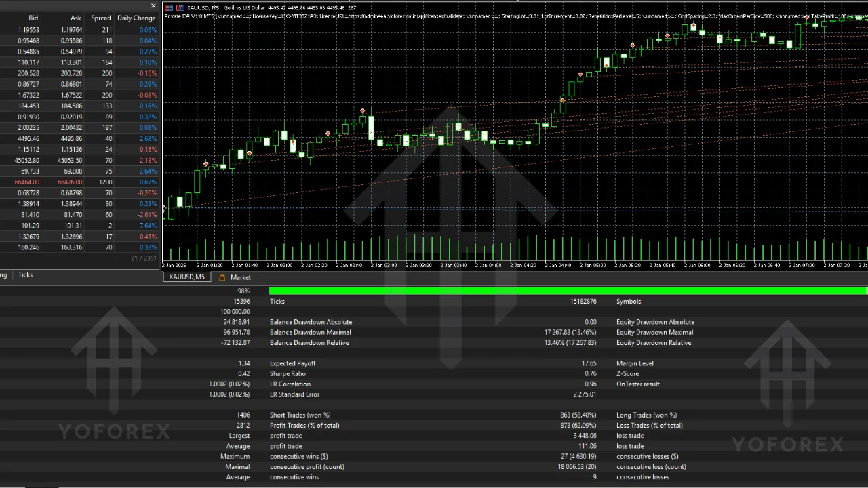Image resolution: width=868 pixels, height=488 pixels.
Task: Click the daily change 7.64%
Action: 148,225
